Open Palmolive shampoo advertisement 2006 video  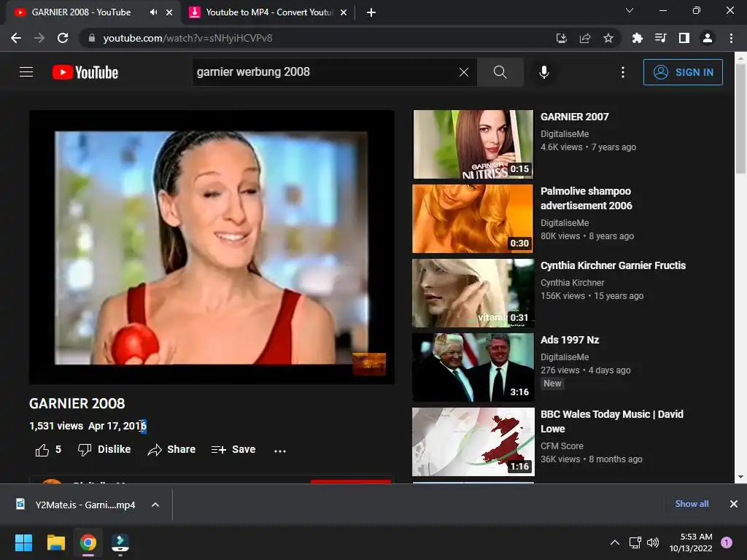pos(587,198)
